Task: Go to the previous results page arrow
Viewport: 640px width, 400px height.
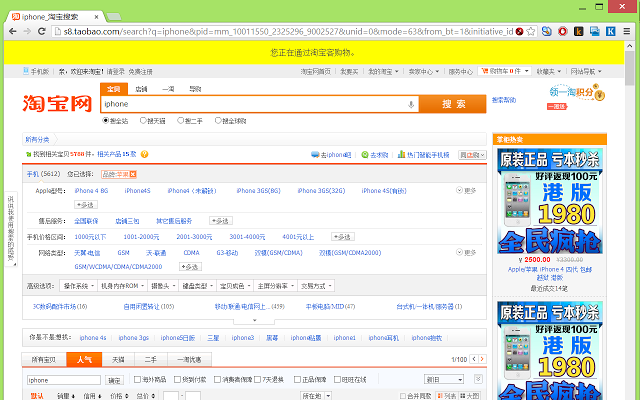Action: point(474,359)
